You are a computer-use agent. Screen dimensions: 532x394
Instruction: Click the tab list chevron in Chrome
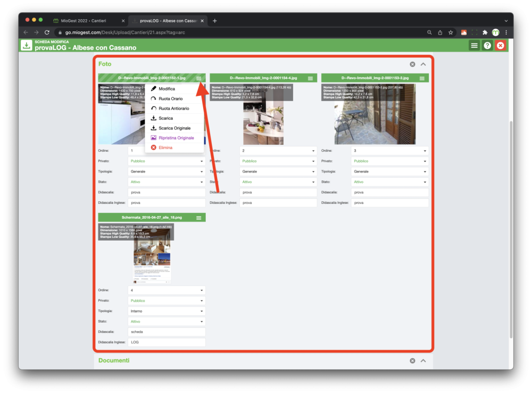coord(506,21)
